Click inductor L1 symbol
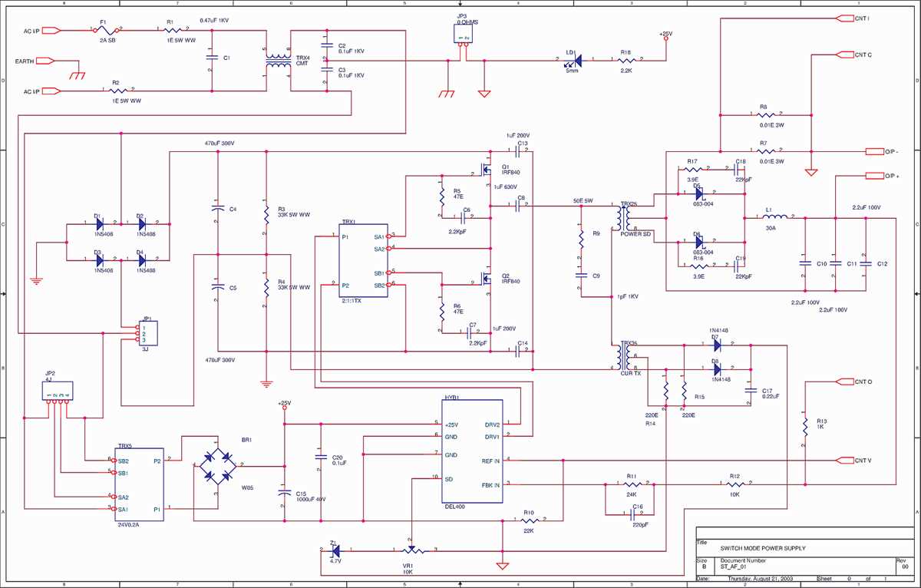The image size is (921, 588). [774, 217]
